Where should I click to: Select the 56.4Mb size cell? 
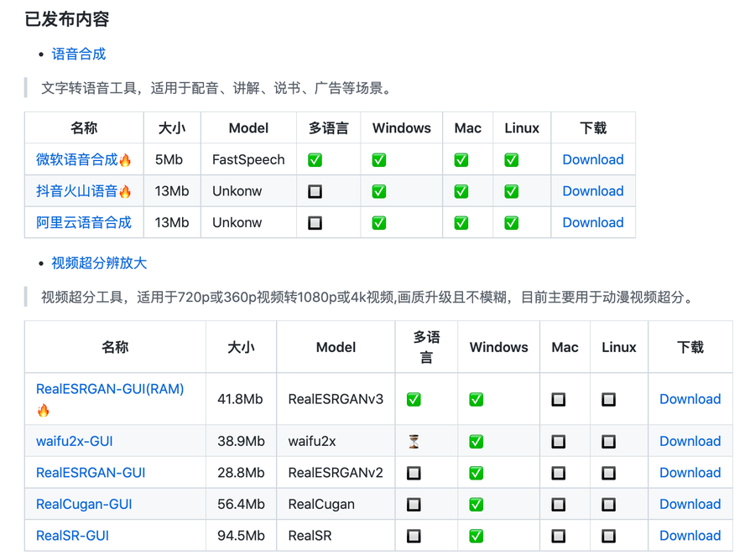pyautogui.click(x=241, y=504)
